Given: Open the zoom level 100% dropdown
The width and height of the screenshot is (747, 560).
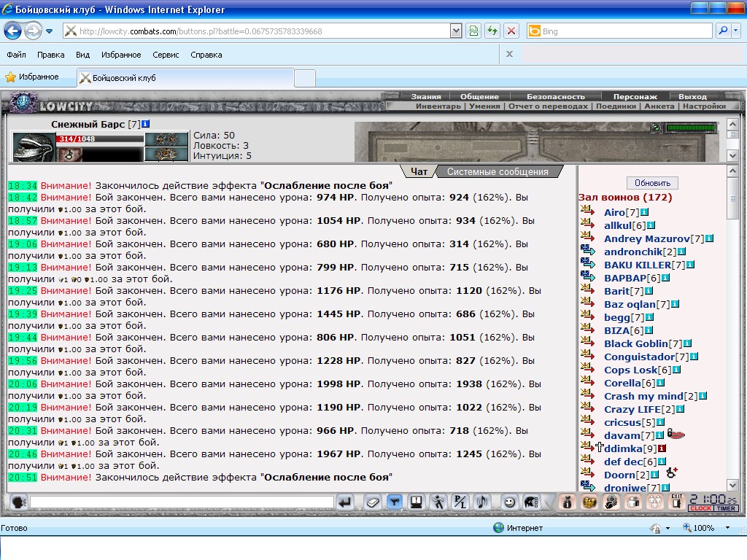Looking at the screenshot, I should [727, 528].
